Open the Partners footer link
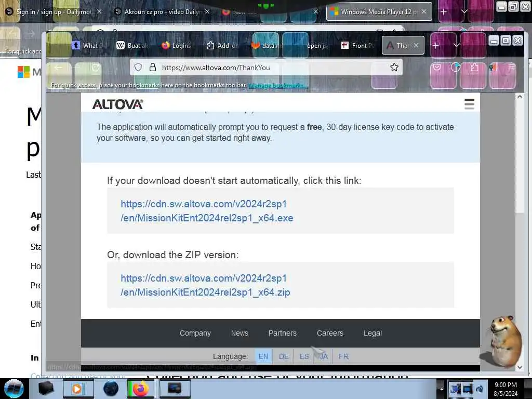This screenshot has width=532, height=399. click(x=282, y=333)
